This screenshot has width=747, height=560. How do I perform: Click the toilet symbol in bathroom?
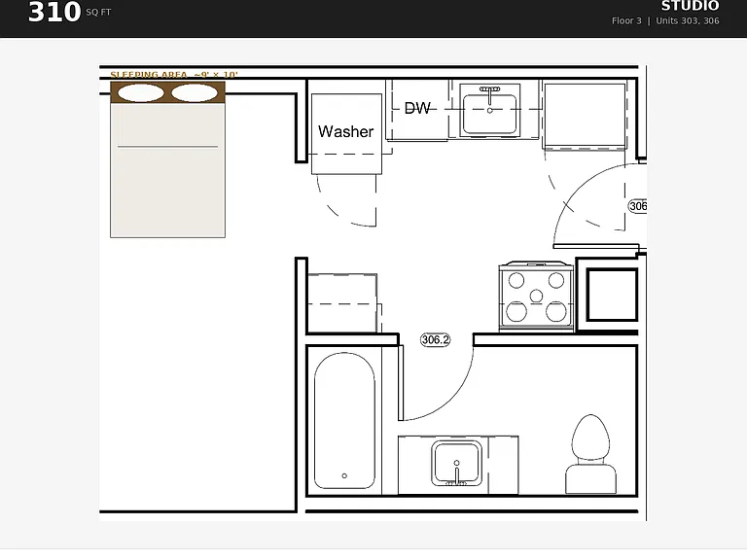pos(590,454)
